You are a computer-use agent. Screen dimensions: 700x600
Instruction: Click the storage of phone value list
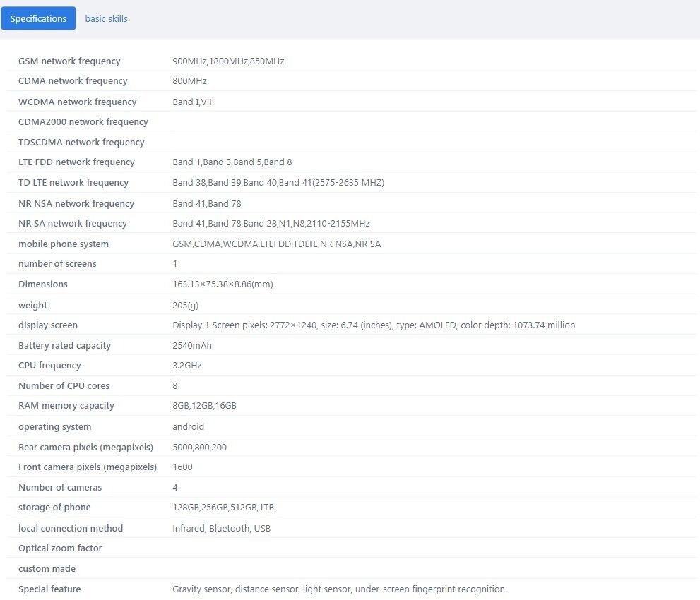click(223, 508)
